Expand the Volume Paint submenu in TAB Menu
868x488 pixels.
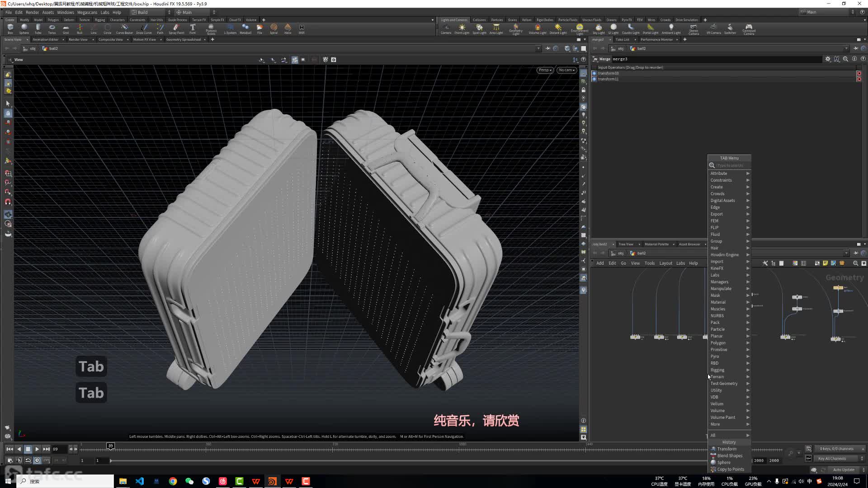pyautogui.click(x=729, y=418)
